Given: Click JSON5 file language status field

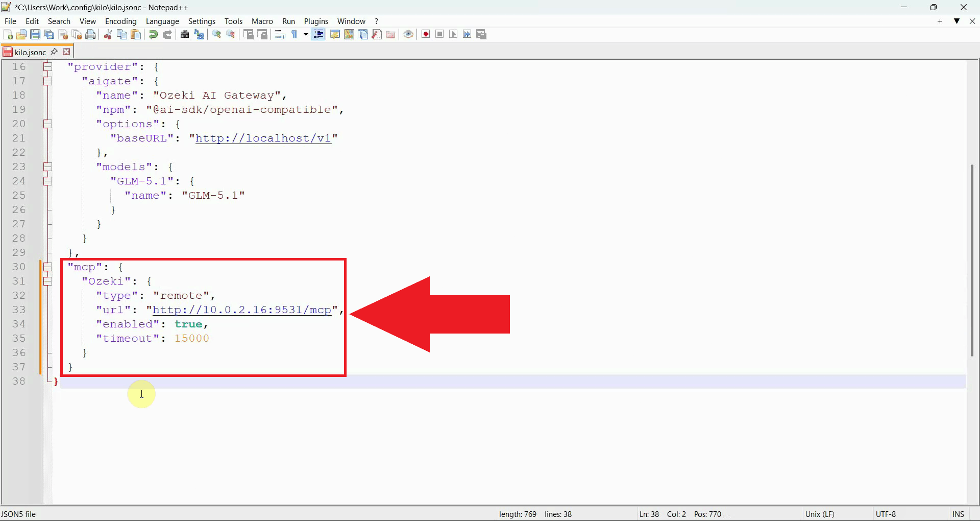Looking at the screenshot, I should 18,514.
